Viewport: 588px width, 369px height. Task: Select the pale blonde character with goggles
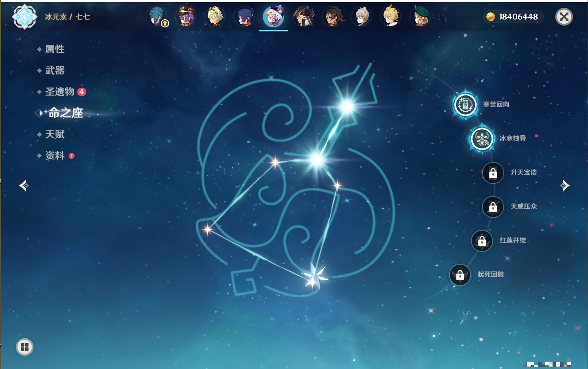pyautogui.click(x=215, y=17)
